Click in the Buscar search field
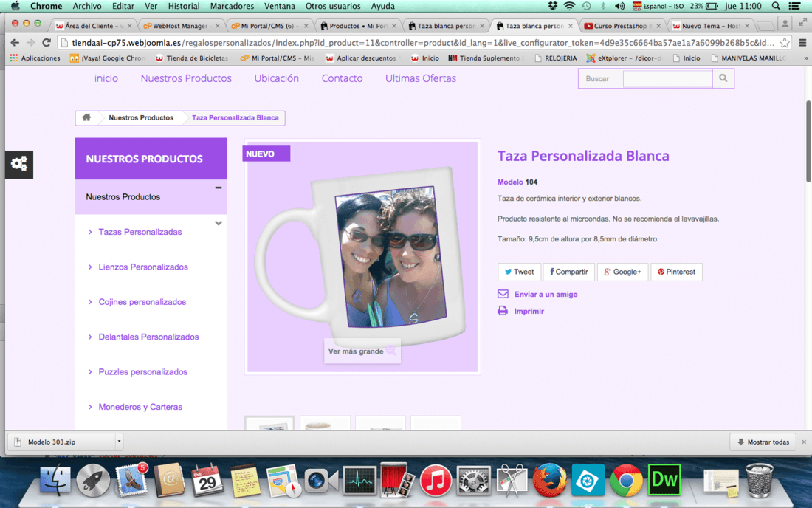This screenshot has height=508, width=812. [x=667, y=79]
